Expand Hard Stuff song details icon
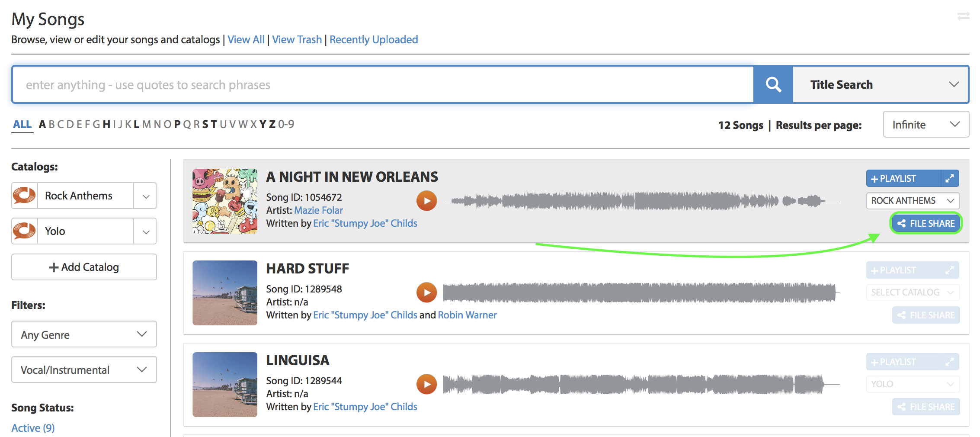Screen dimensions: 980x437 click(950, 270)
